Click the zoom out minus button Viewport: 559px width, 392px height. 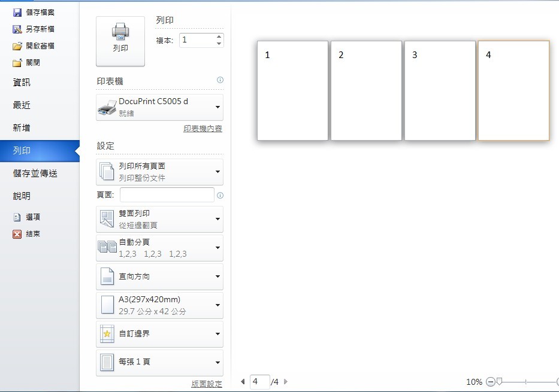coord(491,382)
